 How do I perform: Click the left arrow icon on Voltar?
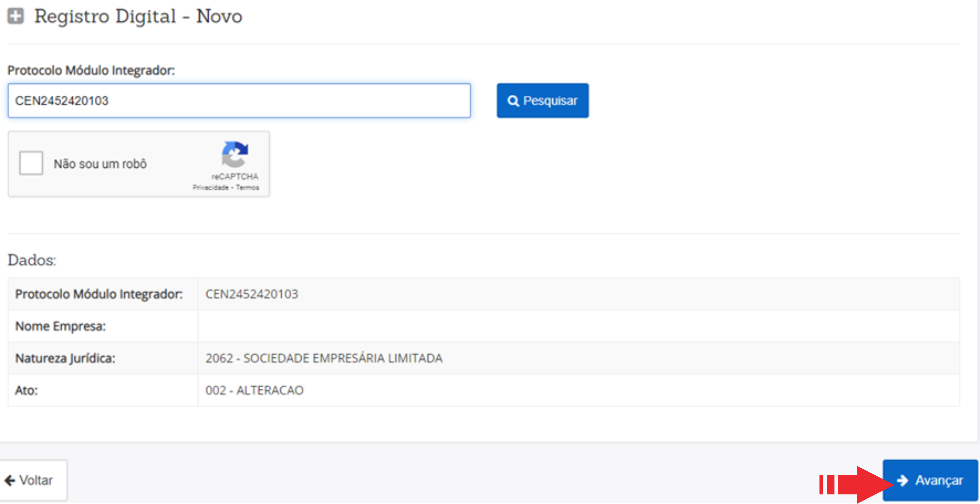[10, 480]
